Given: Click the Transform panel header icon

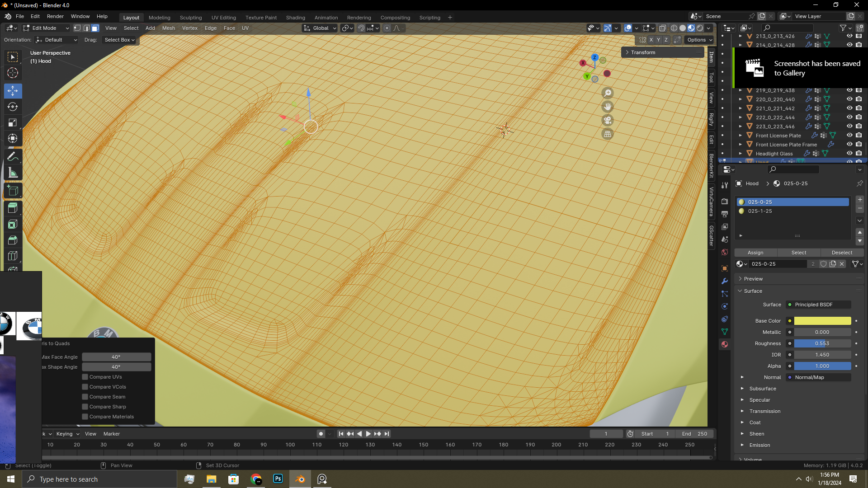Looking at the screenshot, I should (628, 52).
